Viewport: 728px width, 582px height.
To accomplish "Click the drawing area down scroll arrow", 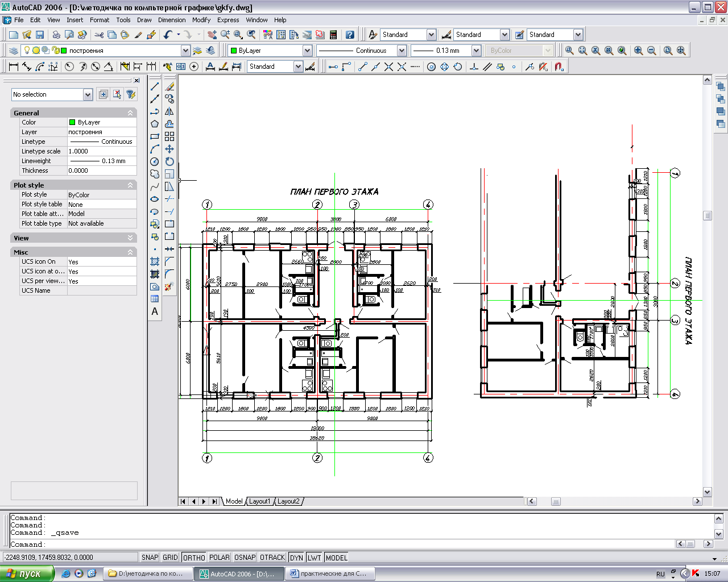I will tap(708, 492).
